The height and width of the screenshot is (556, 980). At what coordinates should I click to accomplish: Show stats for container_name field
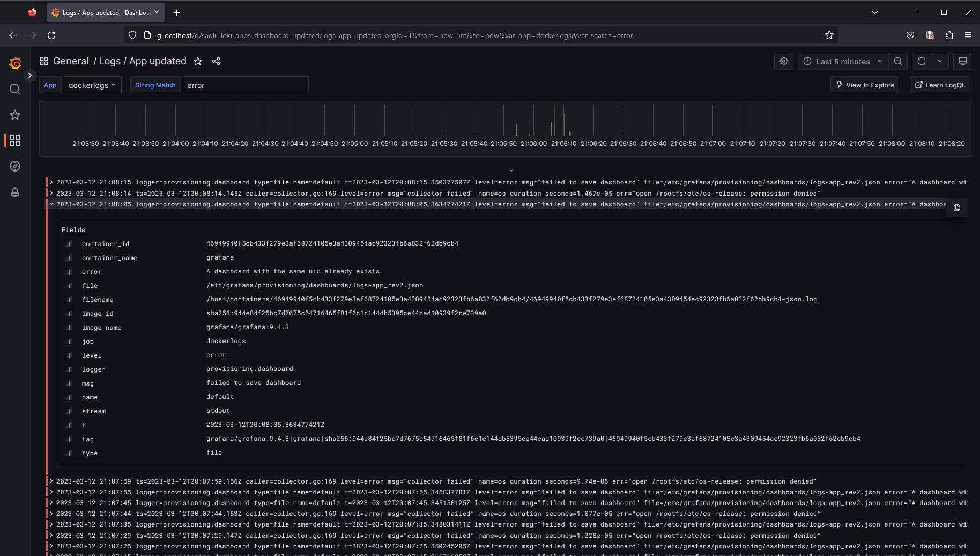pos(69,258)
